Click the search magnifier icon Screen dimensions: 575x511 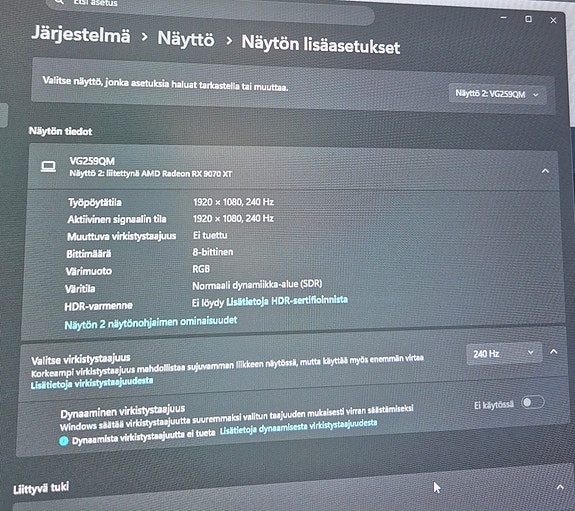pyautogui.click(x=59, y=2)
